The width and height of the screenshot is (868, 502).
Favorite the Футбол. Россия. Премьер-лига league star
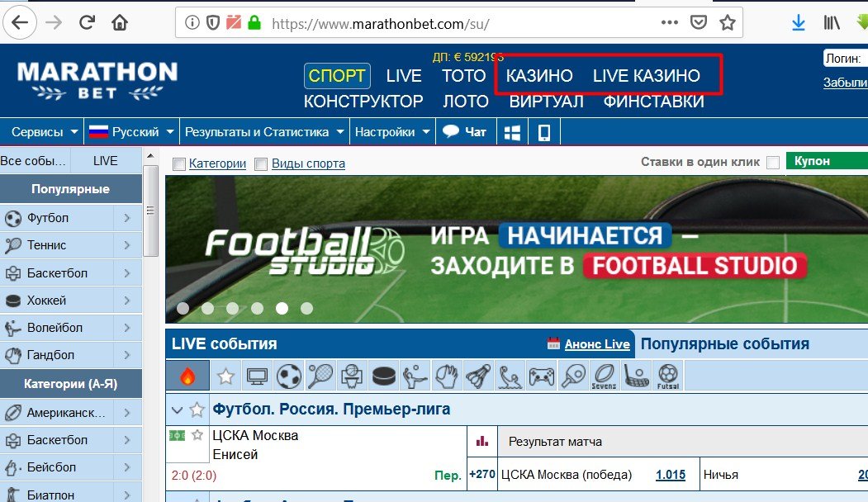tap(197, 410)
